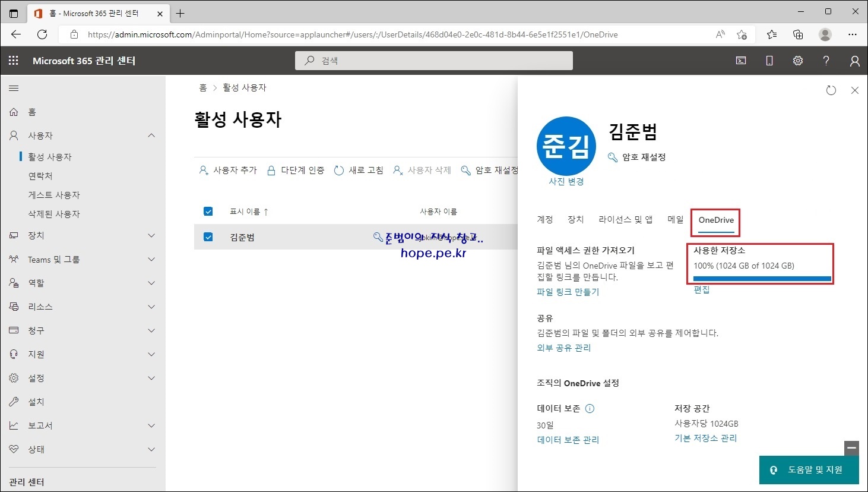
Task: Open 삭제된 사용자 in the sidebar
Action: (x=54, y=214)
